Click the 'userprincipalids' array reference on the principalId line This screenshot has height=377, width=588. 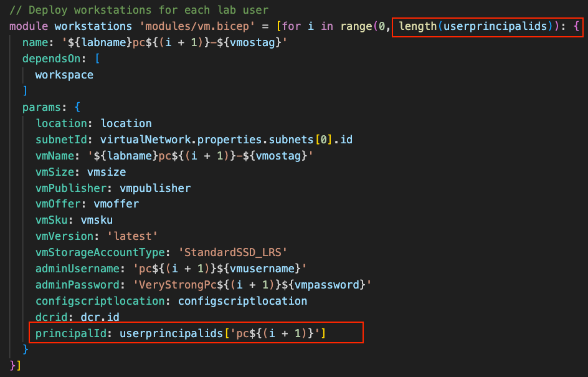click(171, 333)
